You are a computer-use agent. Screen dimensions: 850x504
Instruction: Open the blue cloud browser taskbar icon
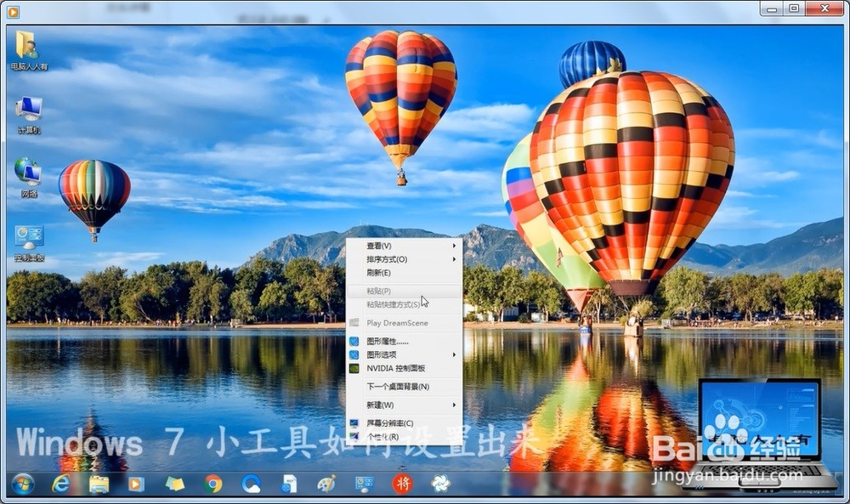(251, 484)
